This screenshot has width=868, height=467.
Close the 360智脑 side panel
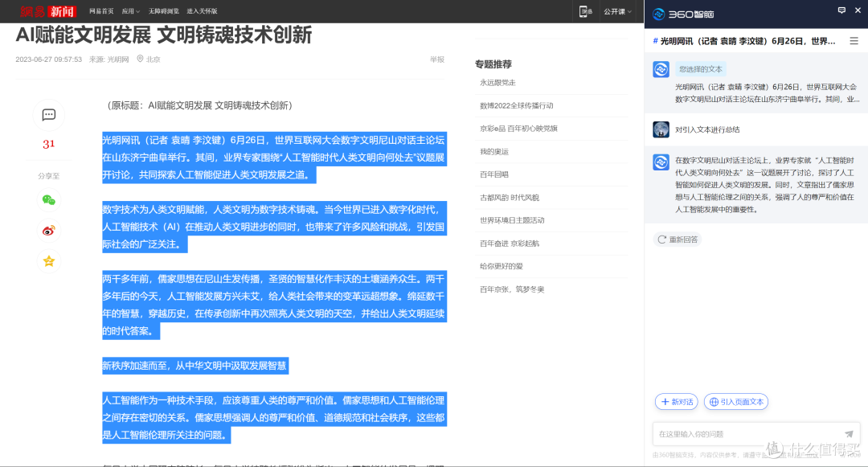click(858, 10)
